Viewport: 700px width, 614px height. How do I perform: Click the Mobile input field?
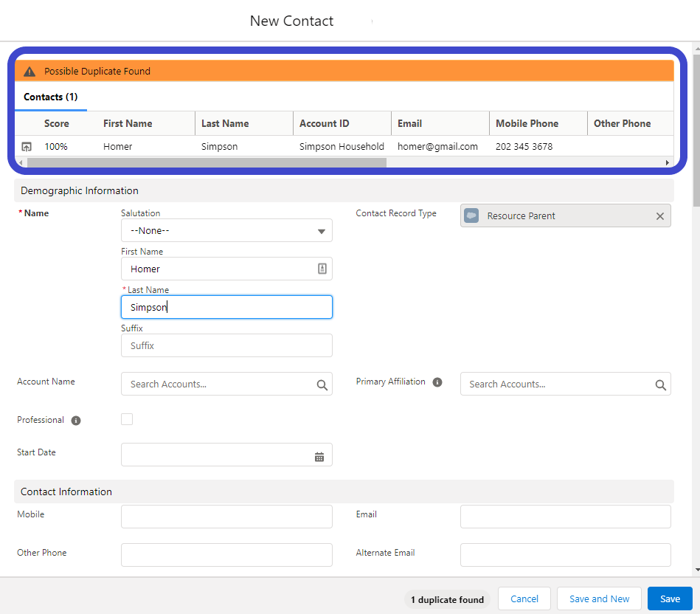point(226,517)
